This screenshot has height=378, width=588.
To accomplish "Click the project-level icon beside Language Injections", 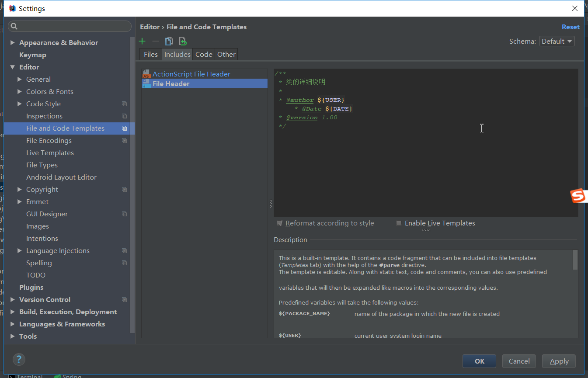I will coord(124,251).
